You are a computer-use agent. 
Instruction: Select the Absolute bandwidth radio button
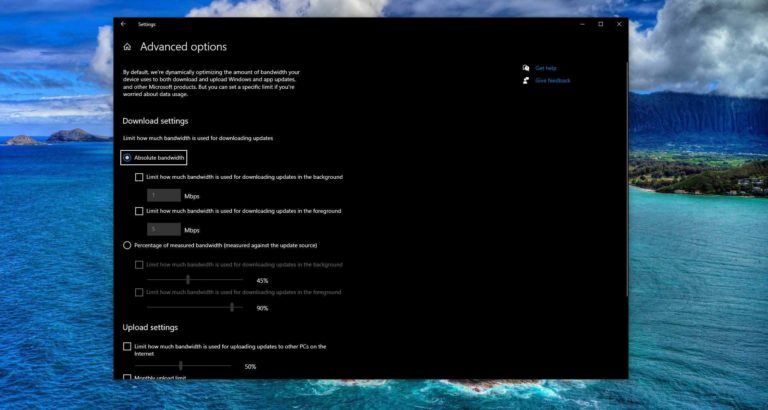127,158
